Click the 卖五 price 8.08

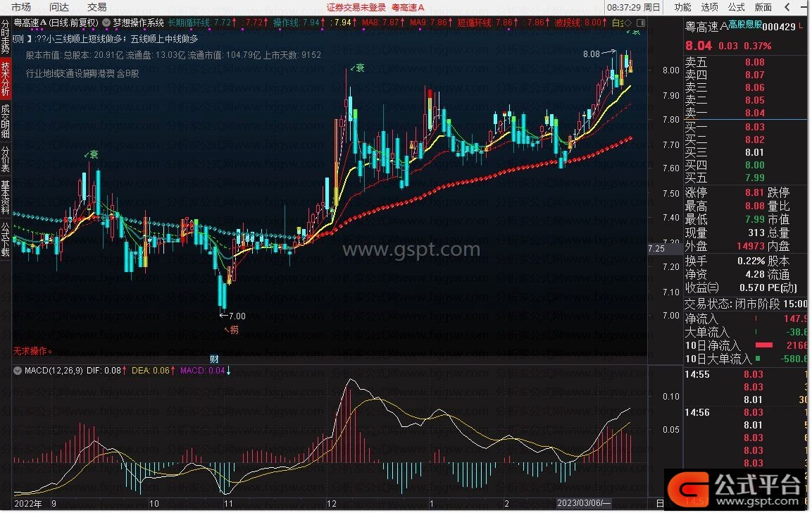[x=754, y=62]
